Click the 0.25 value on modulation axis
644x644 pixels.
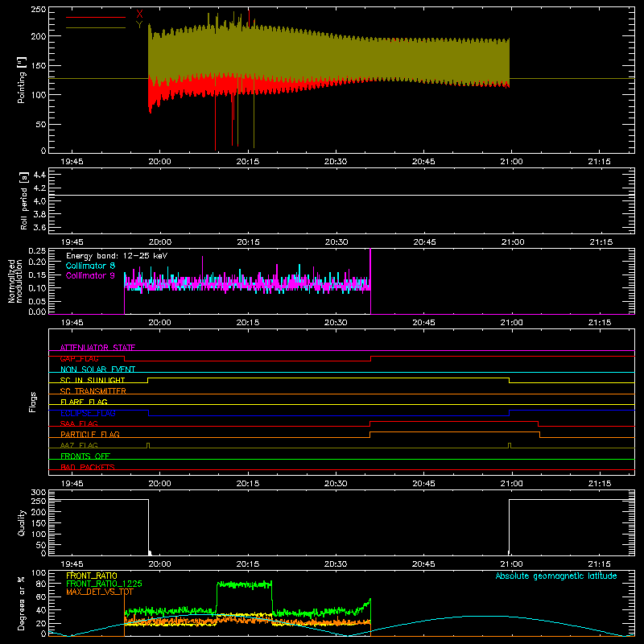coord(37,251)
